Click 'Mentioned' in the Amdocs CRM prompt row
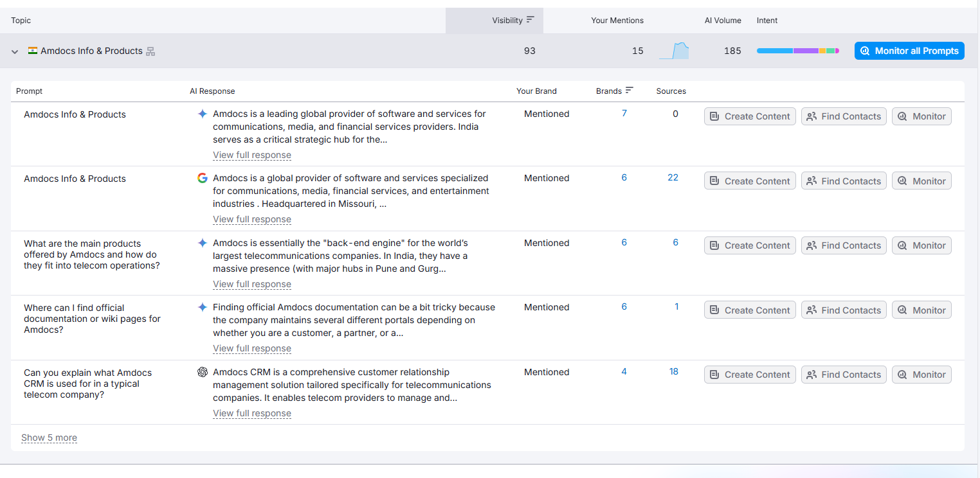 pos(547,372)
